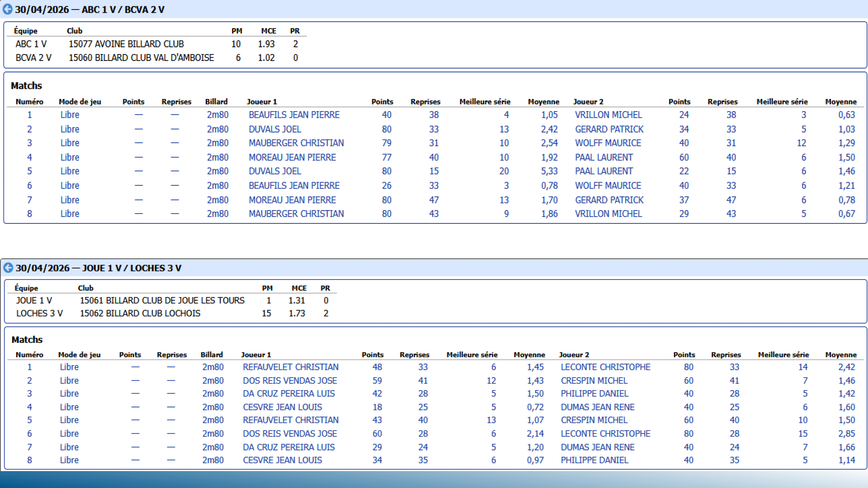Click PHILIPPE DANIEL in JOUE match 8
This screenshot has height=488, width=868.
(x=594, y=460)
